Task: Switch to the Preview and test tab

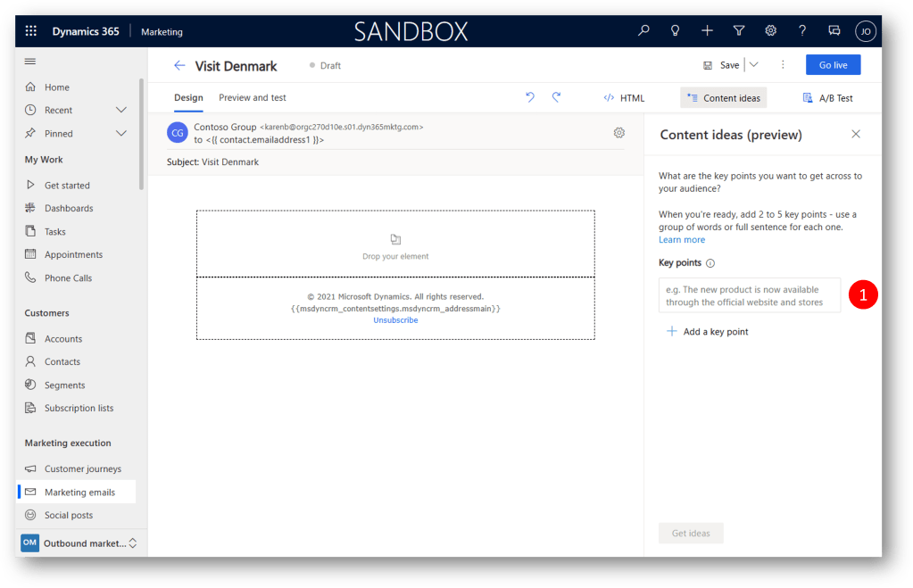Action: (x=253, y=98)
